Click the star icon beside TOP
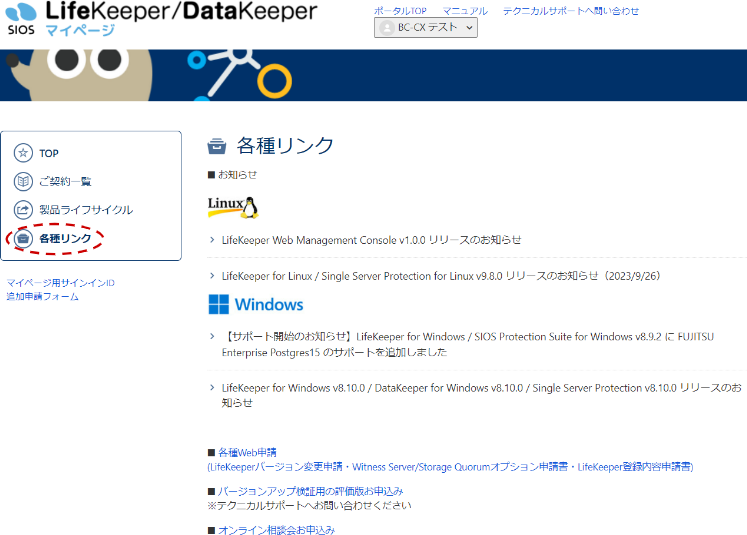 23,153
